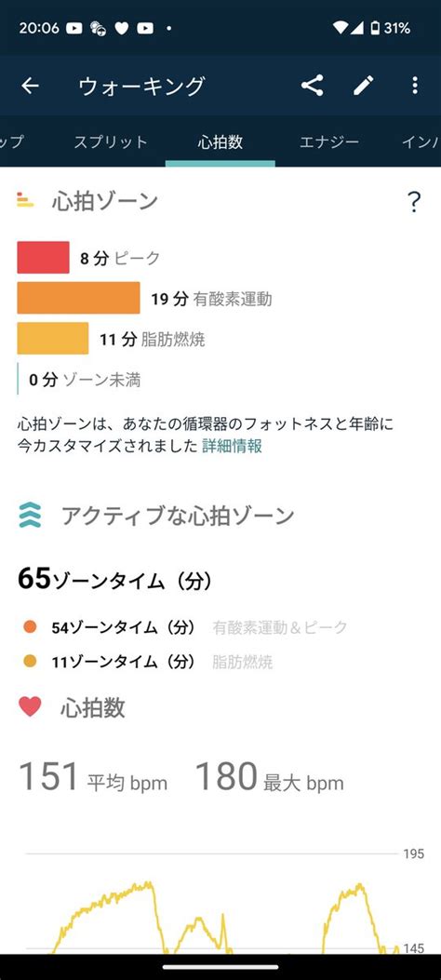This screenshot has height=980, width=441.
Task: Tap the red heart icon beside 心拍数
Action: (x=30, y=707)
